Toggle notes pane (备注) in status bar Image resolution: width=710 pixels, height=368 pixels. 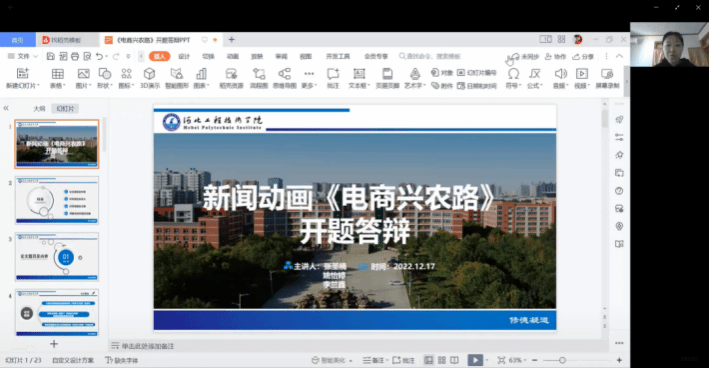point(374,360)
